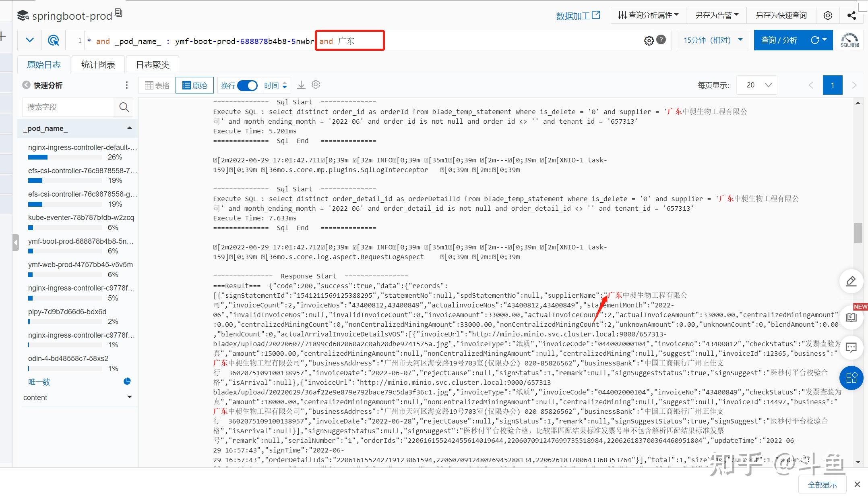Click the SQL增强 gauge icon
The image size is (868, 498).
click(849, 40)
